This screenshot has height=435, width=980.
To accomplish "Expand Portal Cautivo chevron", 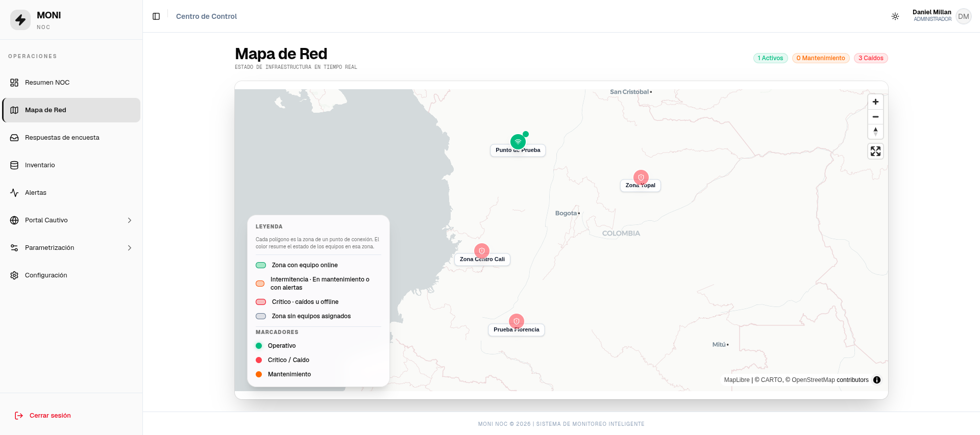I will (x=130, y=220).
